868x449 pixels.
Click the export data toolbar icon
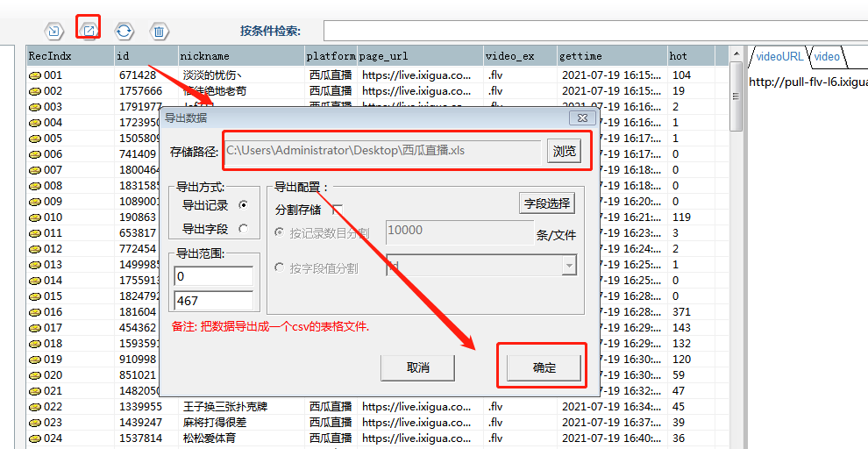tap(88, 31)
